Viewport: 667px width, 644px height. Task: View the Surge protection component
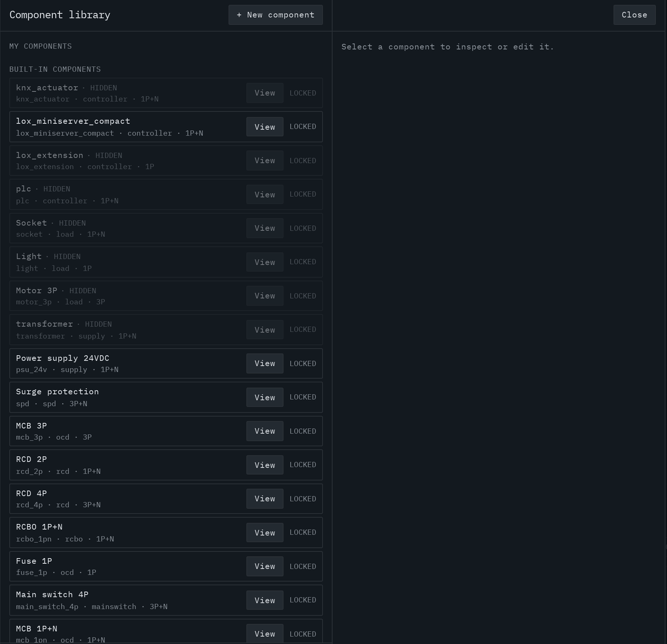(x=265, y=397)
